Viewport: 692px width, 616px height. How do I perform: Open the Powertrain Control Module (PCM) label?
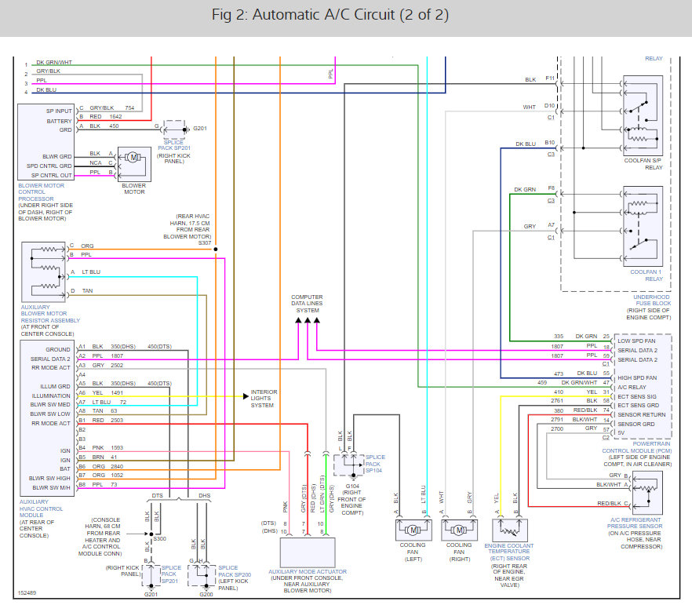pyautogui.click(x=637, y=447)
